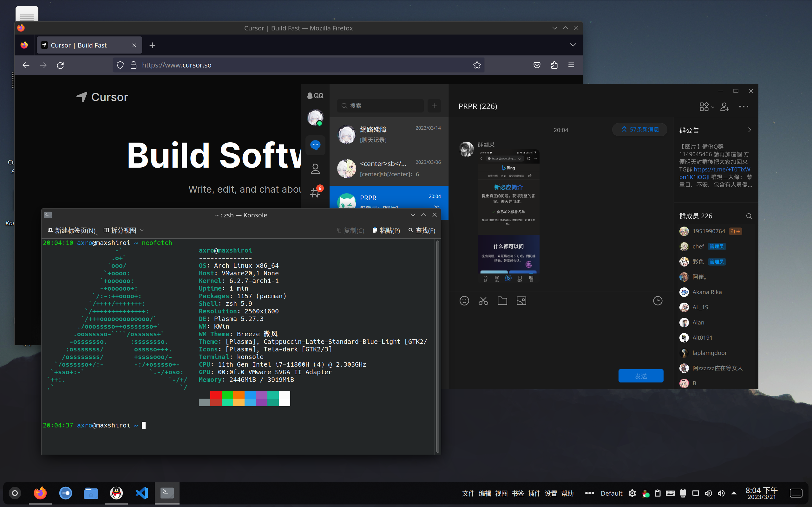Bookmark page with Firefox star icon
Image resolution: width=812 pixels, height=507 pixels.
point(477,65)
